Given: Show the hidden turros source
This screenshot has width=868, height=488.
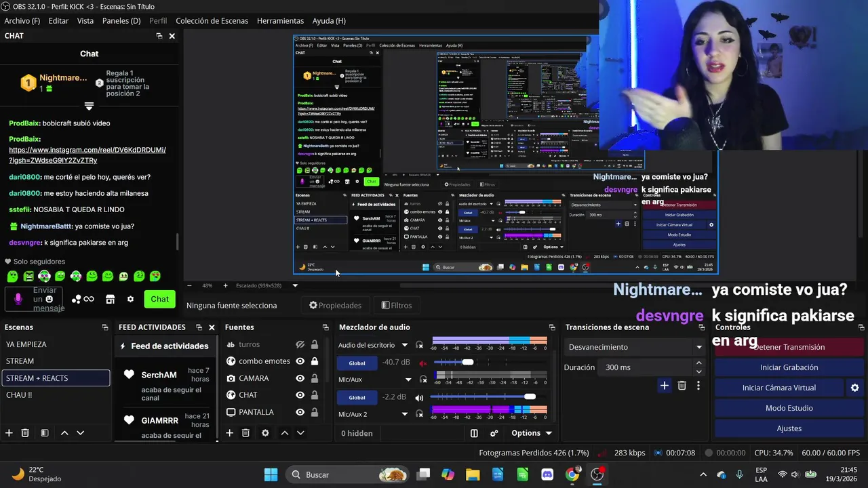Looking at the screenshot, I should click(x=300, y=344).
